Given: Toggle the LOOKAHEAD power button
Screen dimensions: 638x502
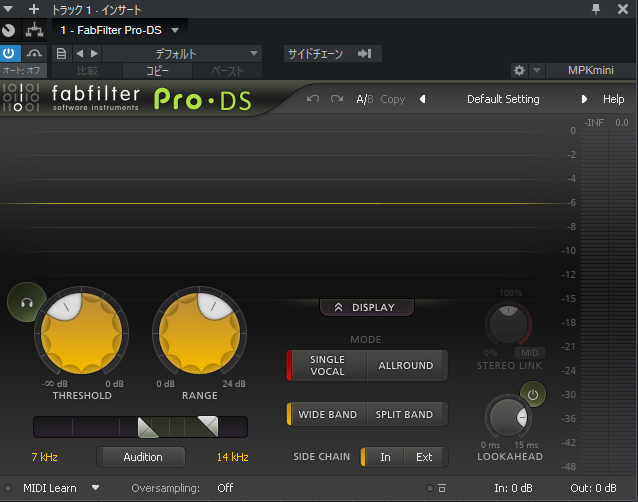Looking at the screenshot, I should tap(533, 394).
